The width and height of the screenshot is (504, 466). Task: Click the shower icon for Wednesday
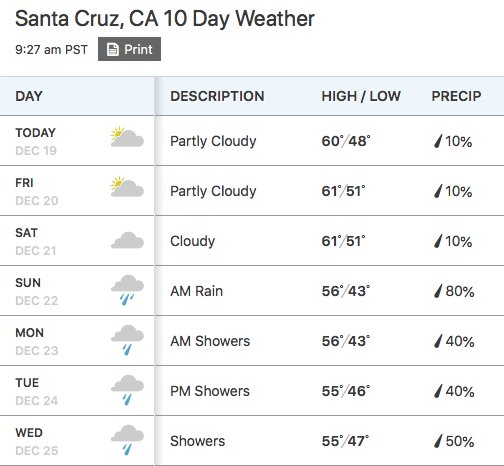[127, 440]
